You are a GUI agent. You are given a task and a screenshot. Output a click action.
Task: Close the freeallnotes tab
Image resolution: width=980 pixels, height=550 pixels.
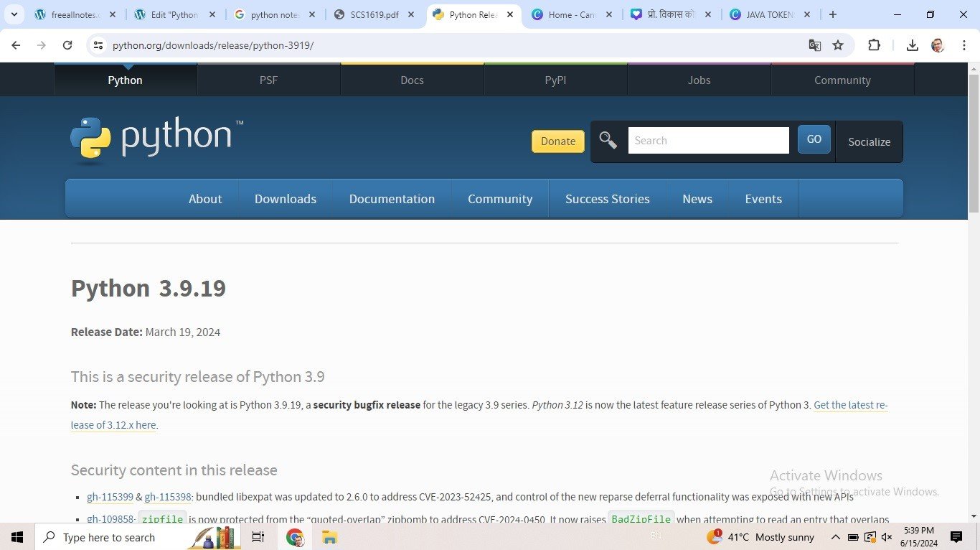pyautogui.click(x=113, y=14)
